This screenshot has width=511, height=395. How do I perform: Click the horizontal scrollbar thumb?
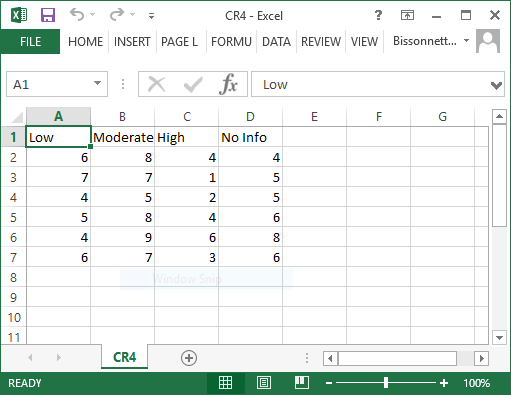pyautogui.click(x=397, y=359)
